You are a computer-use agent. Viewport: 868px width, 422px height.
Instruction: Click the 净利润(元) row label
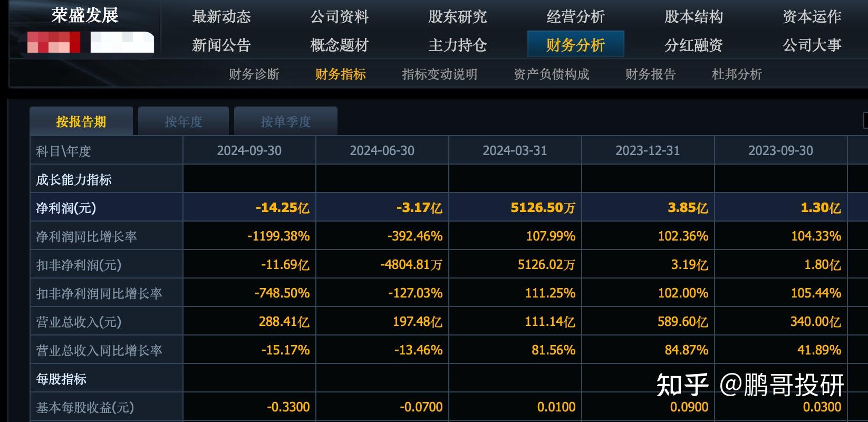(x=66, y=208)
